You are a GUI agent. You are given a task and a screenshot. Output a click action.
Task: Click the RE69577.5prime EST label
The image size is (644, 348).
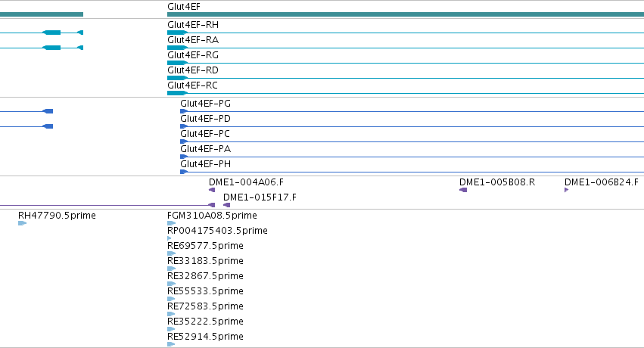point(205,246)
